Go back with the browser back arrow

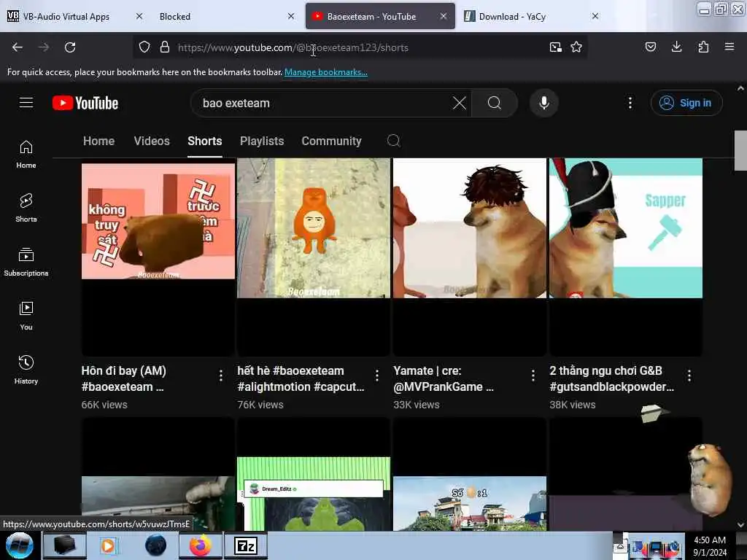[x=18, y=47]
